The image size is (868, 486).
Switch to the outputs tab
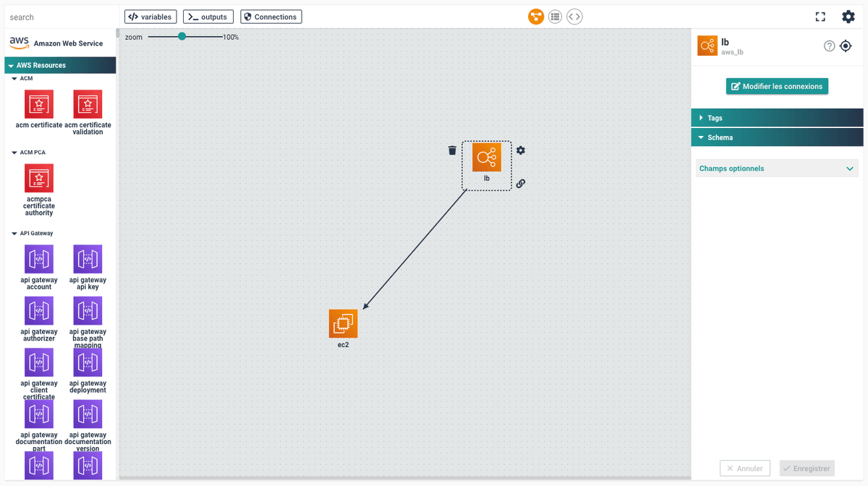[x=208, y=16]
